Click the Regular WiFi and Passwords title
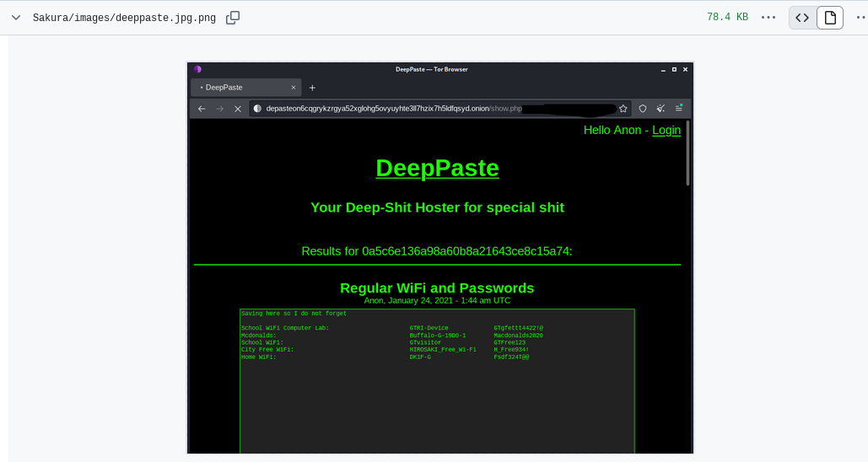868x462 pixels. coord(437,287)
